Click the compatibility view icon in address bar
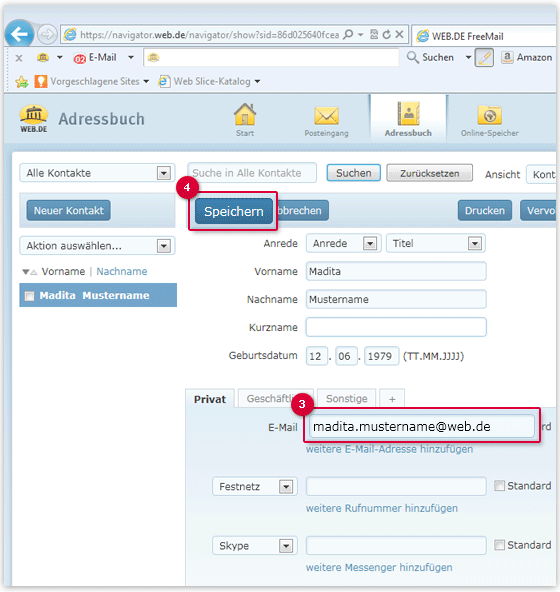This screenshot has height=592, width=560. (x=374, y=35)
